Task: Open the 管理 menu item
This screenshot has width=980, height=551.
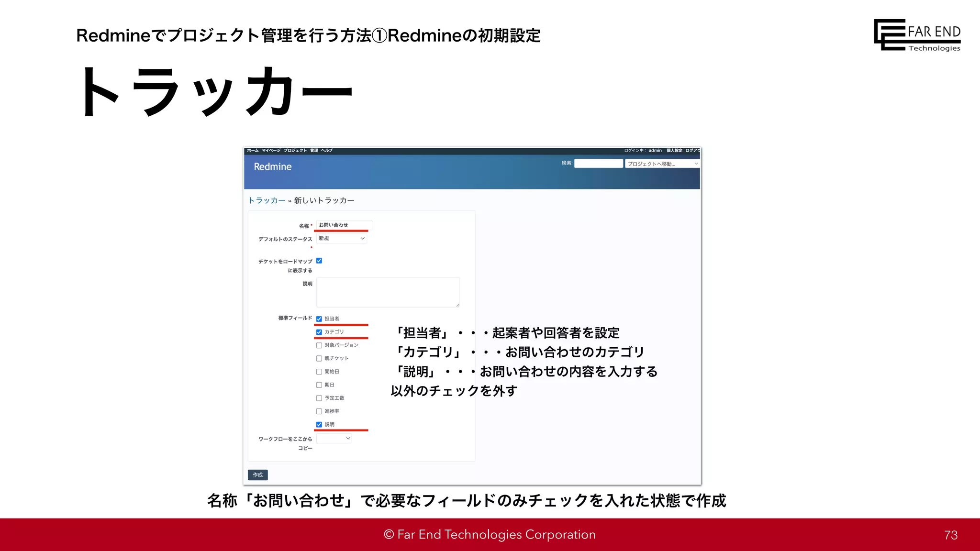Action: pos(314,151)
